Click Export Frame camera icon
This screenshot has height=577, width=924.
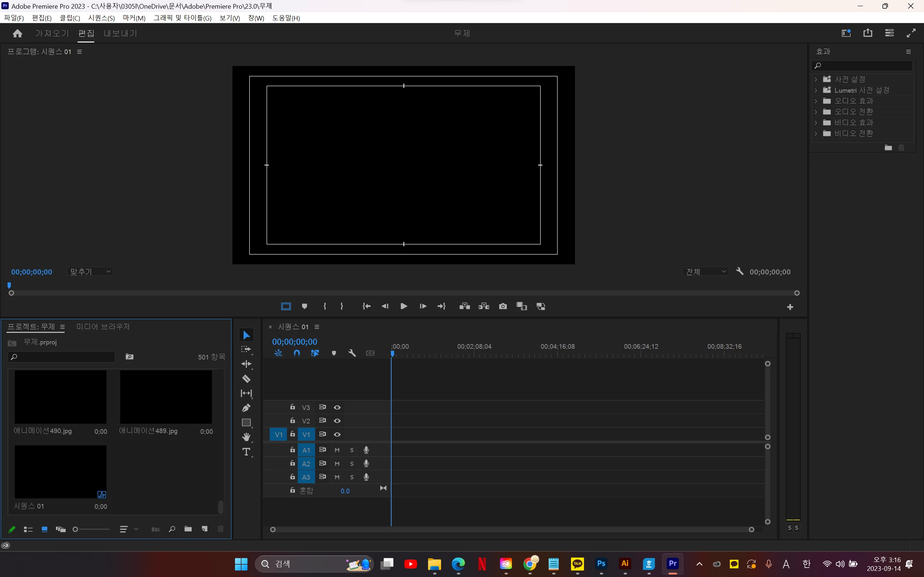coord(503,307)
